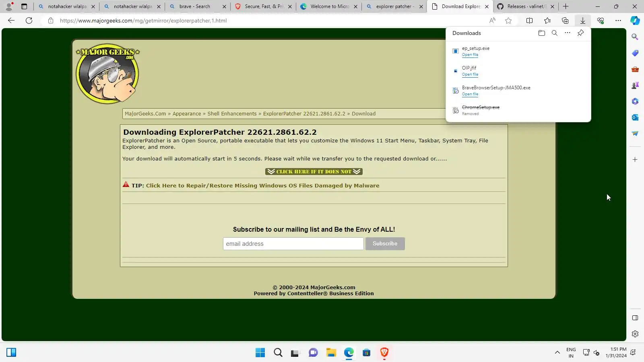The image size is (644, 362).
Task: Switch to the Welcome to Microsoft tab
Action: tap(328, 6)
